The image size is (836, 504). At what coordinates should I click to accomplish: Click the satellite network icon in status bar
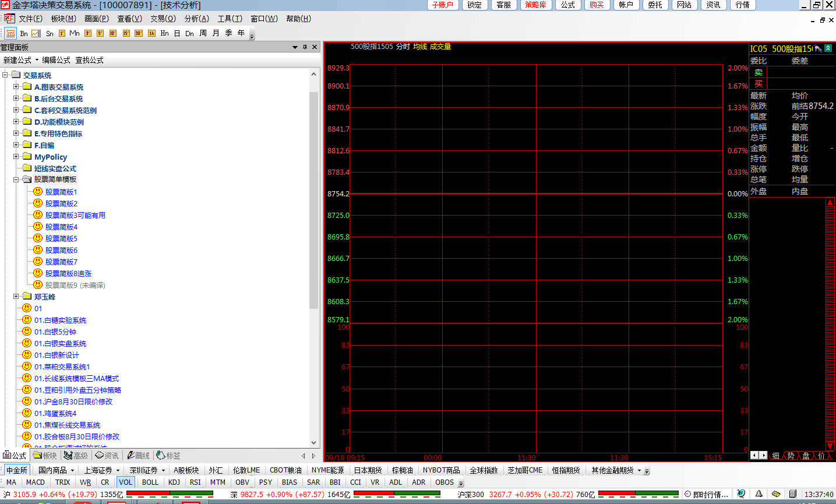[741, 494]
